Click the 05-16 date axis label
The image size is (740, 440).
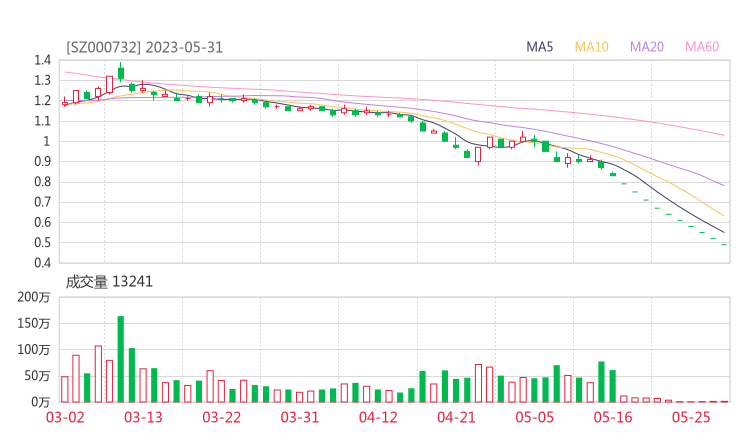[x=612, y=417]
